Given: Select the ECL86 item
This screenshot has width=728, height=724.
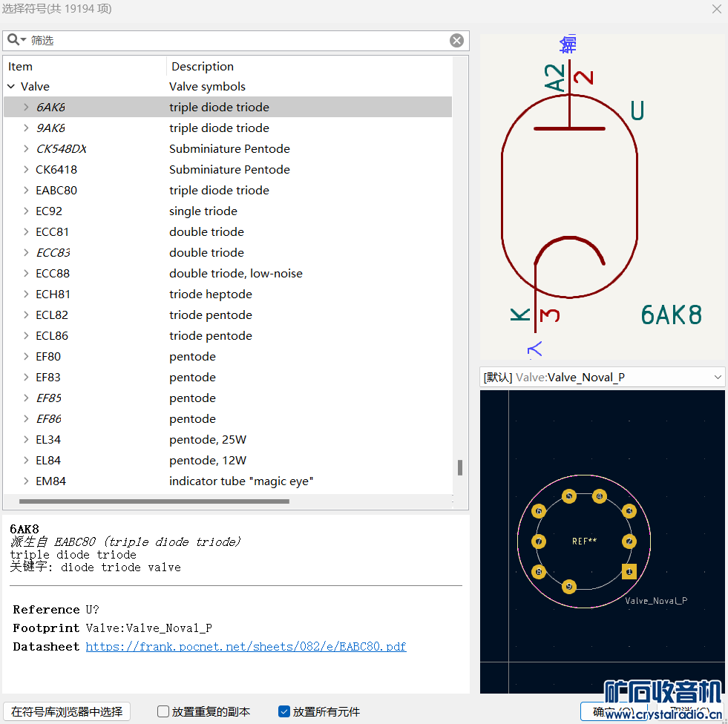Looking at the screenshot, I should 228,335.
